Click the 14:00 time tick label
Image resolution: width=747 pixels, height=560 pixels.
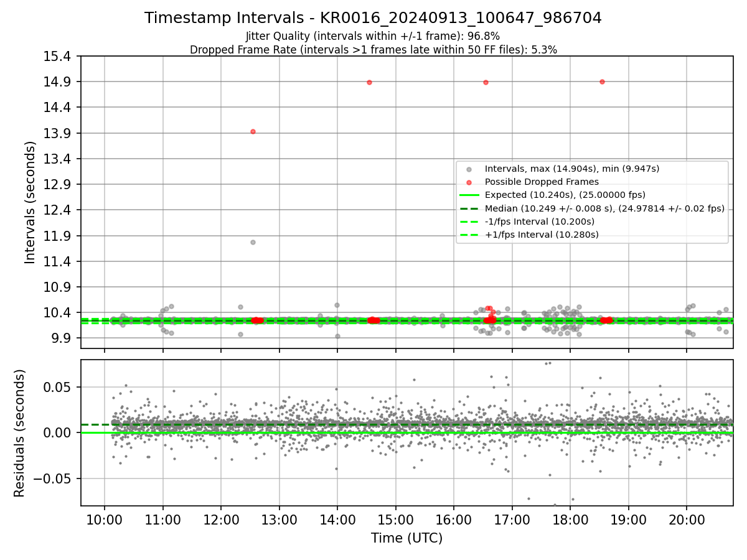[x=337, y=520]
